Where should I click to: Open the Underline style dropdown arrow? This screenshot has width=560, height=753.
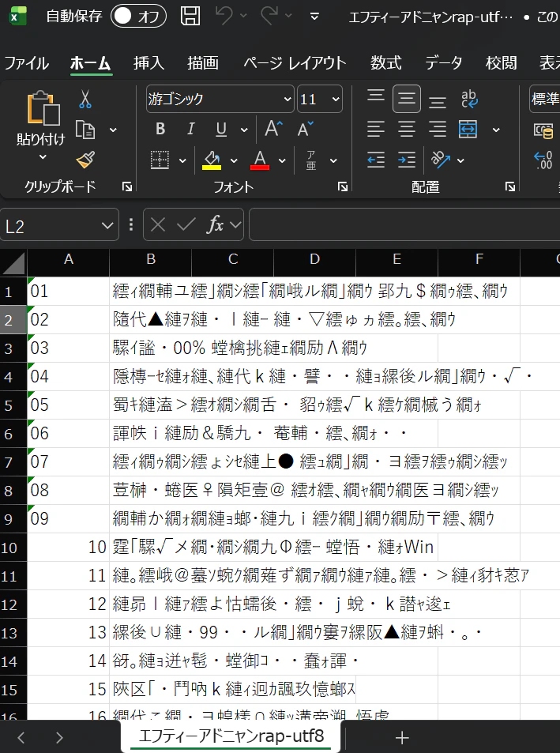coord(244,130)
